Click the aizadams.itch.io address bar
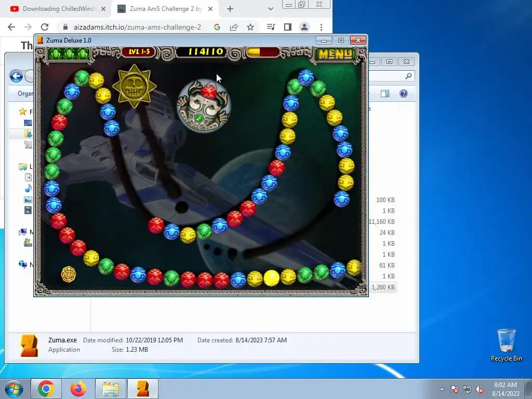Image resolution: width=532 pixels, height=399 pixels. coord(137,27)
